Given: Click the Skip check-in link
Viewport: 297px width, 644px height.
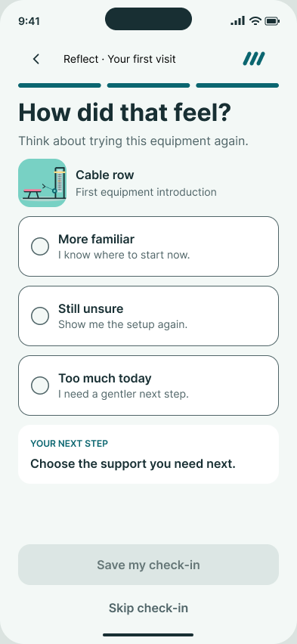Looking at the screenshot, I should pyautogui.click(x=148, y=608).
